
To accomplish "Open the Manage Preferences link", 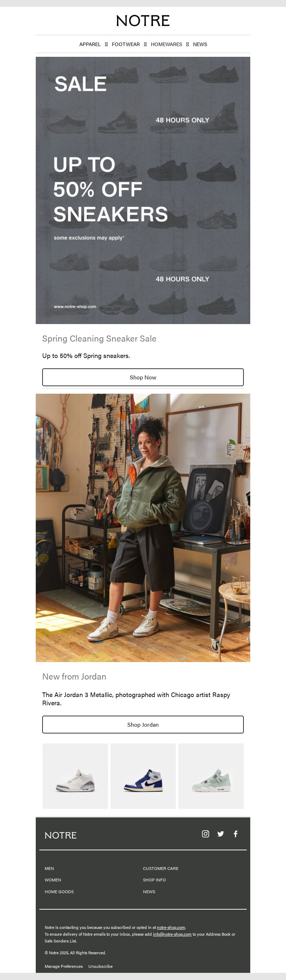I will click(64, 966).
